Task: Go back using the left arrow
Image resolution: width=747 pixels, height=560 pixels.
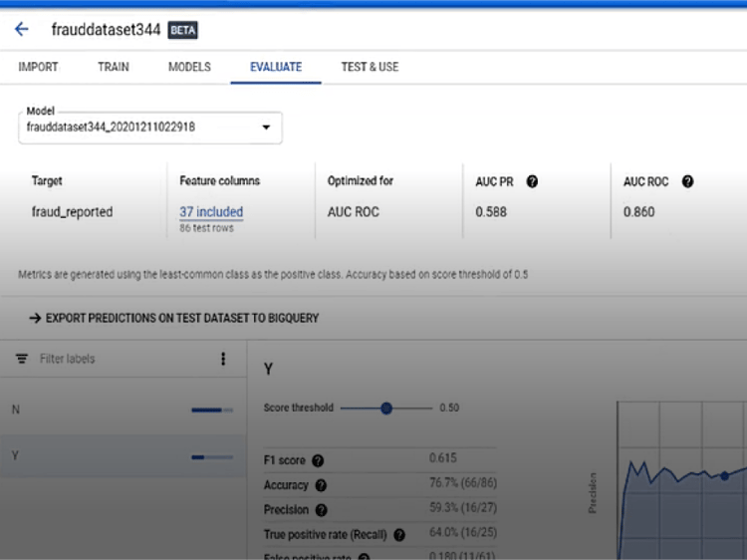Action: pos(22,30)
